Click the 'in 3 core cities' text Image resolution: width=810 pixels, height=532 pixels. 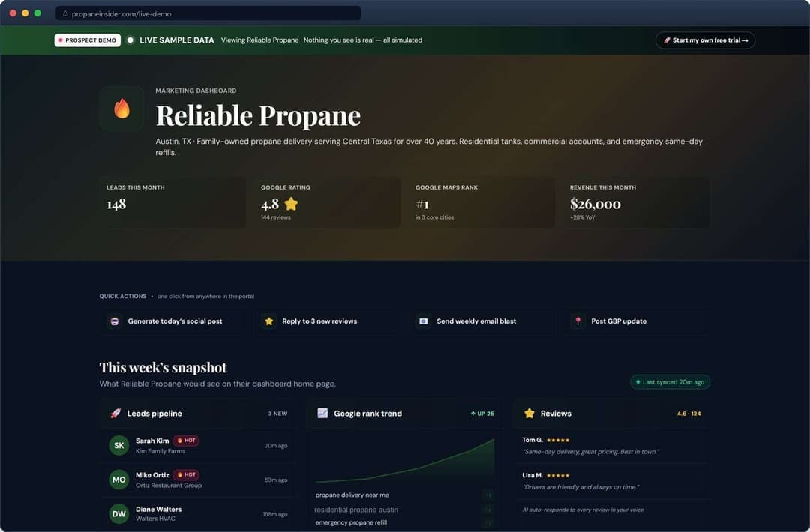pos(434,217)
